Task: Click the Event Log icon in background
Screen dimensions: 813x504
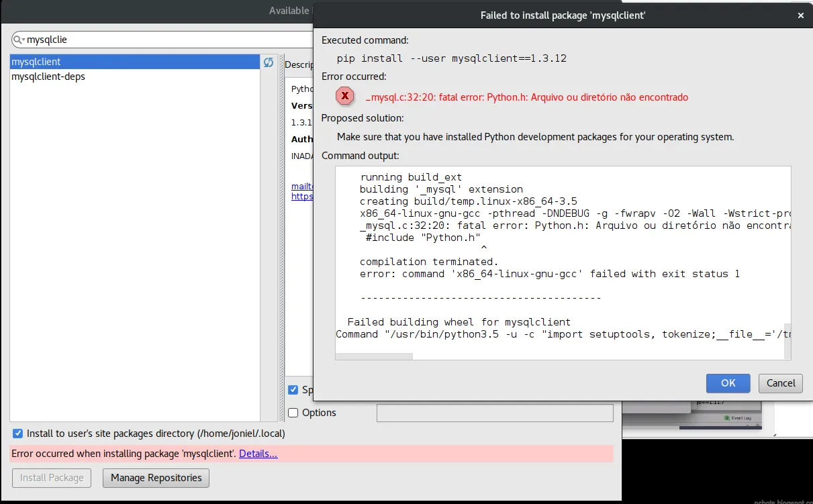Action: click(726, 417)
